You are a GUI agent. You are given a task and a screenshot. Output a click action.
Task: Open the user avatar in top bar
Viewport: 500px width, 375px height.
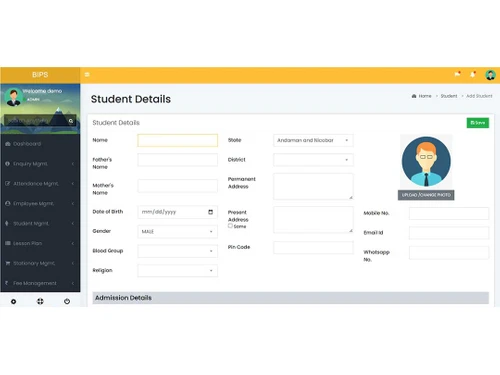(x=490, y=75)
